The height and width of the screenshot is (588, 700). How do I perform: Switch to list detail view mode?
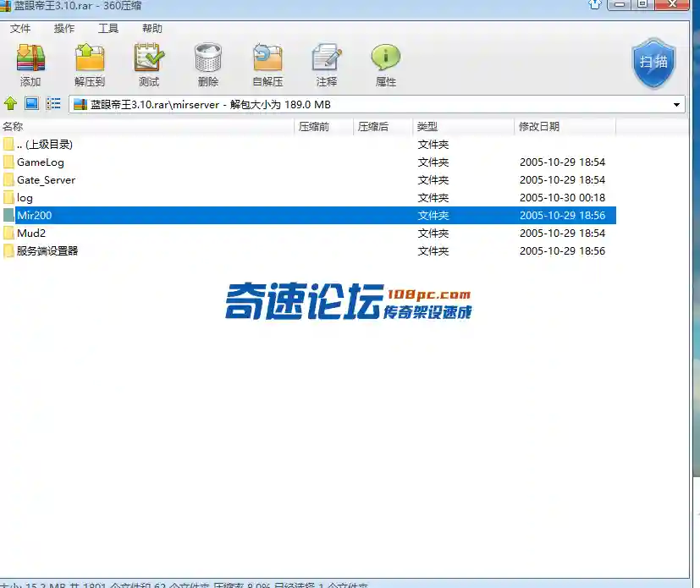(53, 103)
